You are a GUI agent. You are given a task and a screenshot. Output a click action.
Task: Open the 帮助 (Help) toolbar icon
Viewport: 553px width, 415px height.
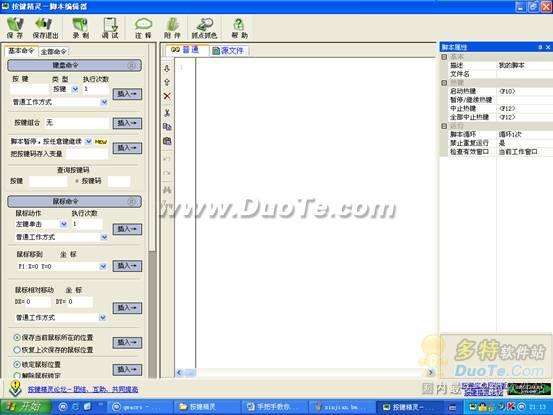pyautogui.click(x=239, y=28)
